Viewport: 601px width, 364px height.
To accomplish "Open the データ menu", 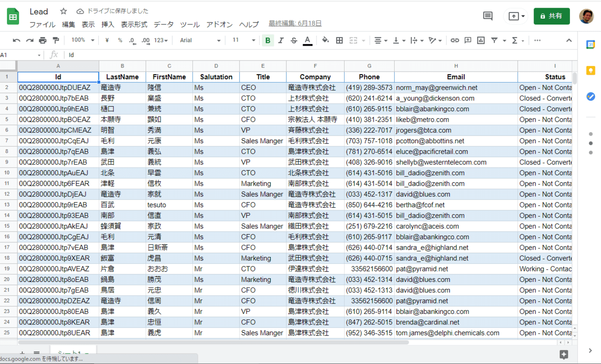I will [164, 25].
